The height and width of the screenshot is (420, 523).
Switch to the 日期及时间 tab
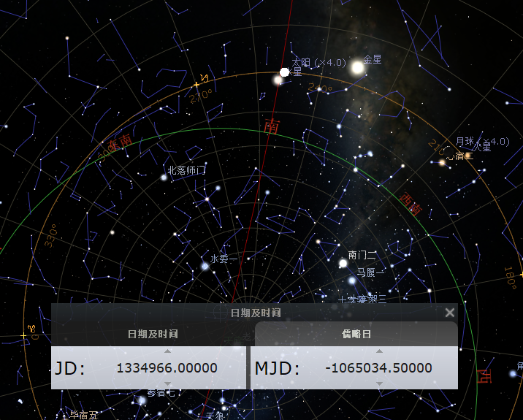(153, 334)
